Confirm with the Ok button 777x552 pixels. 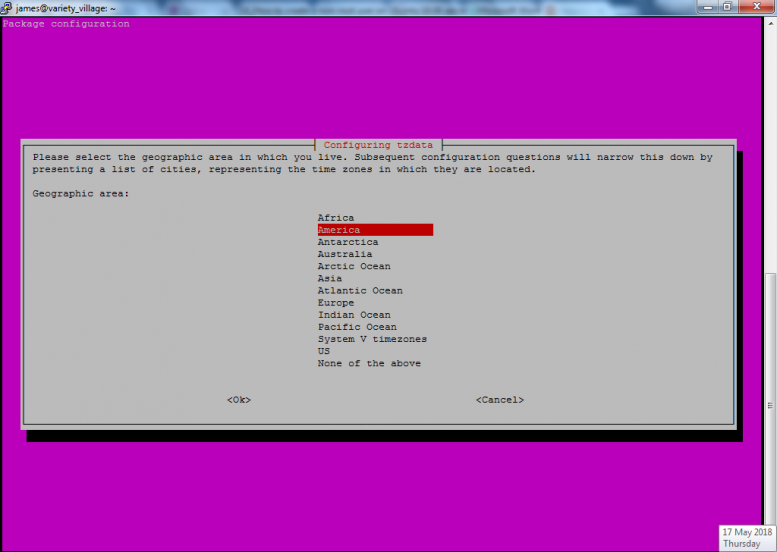pyautogui.click(x=239, y=400)
